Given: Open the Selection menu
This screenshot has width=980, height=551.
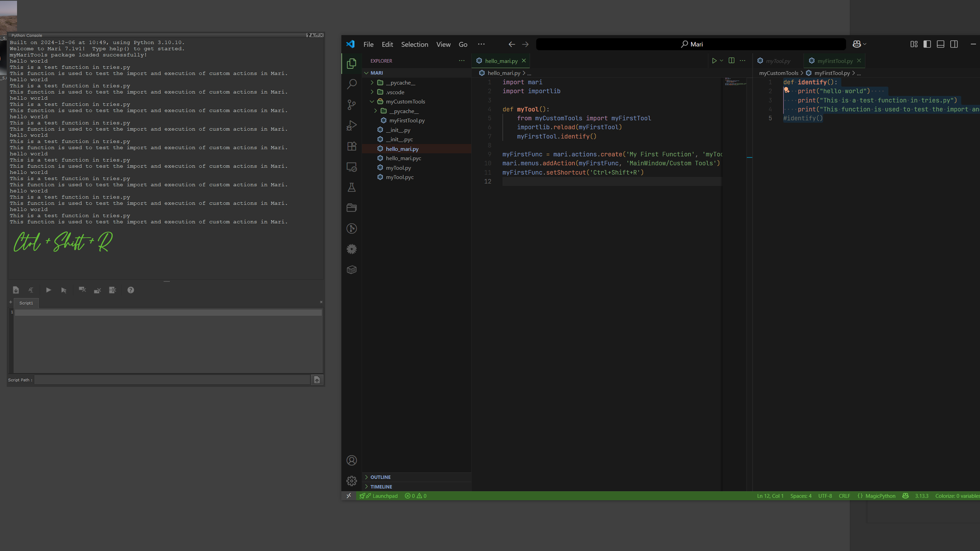Looking at the screenshot, I should tap(414, 44).
